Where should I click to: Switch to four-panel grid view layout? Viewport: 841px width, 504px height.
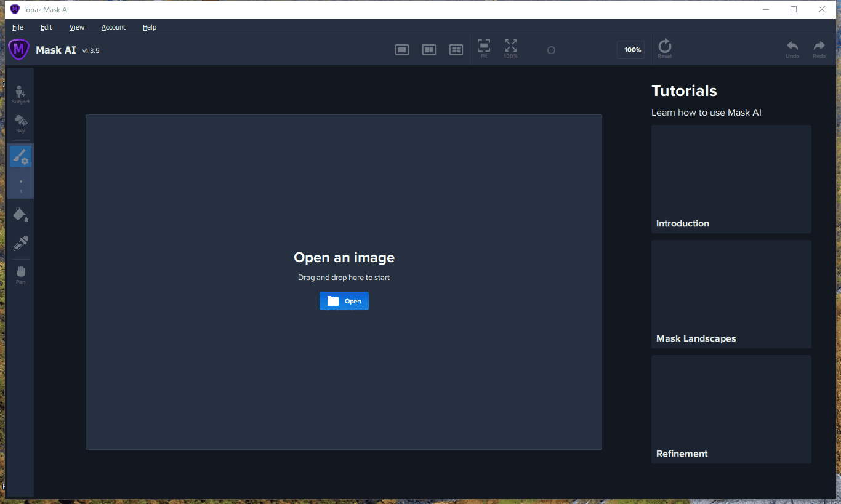tap(456, 50)
